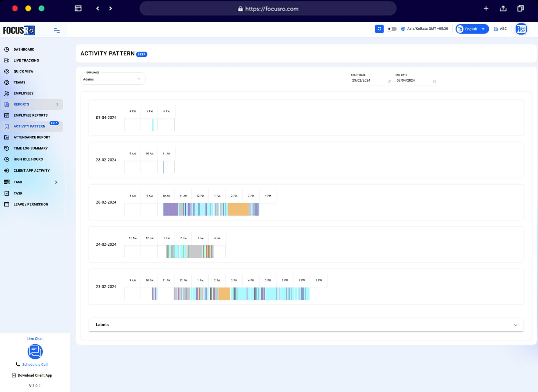This screenshot has width=538, height=392.
Task: View the Attendance Report
Action: (32, 137)
